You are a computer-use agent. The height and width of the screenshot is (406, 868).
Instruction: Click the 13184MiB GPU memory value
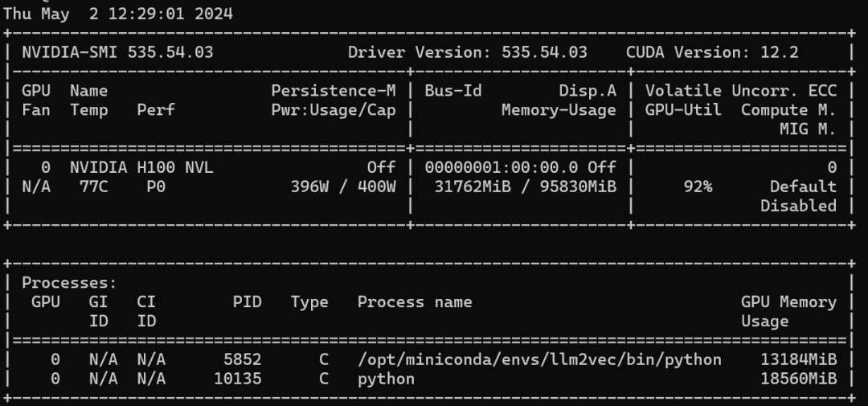(x=798, y=359)
